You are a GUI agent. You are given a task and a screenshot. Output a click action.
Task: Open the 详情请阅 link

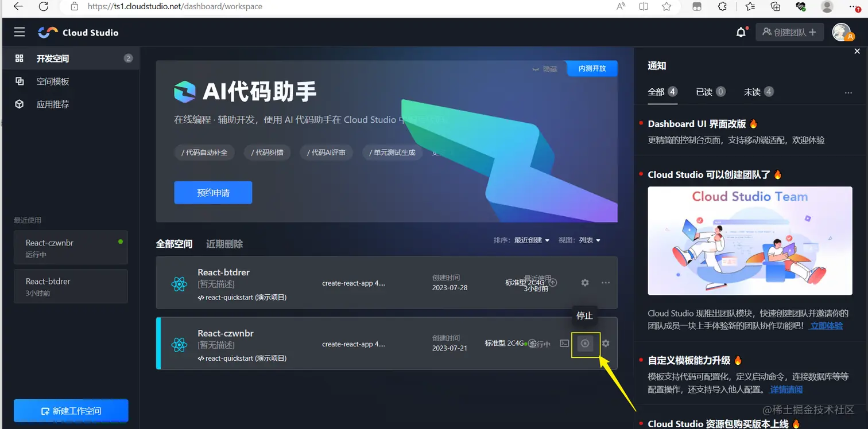pos(786,389)
